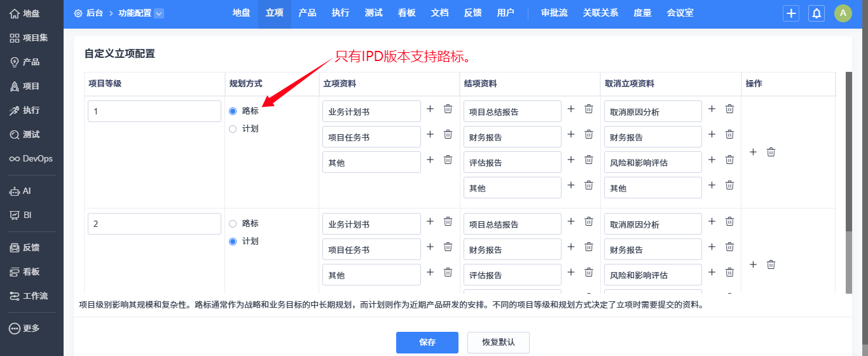Add a new level after level 1 in 操作
The height and width of the screenshot is (356, 868).
coord(753,152)
